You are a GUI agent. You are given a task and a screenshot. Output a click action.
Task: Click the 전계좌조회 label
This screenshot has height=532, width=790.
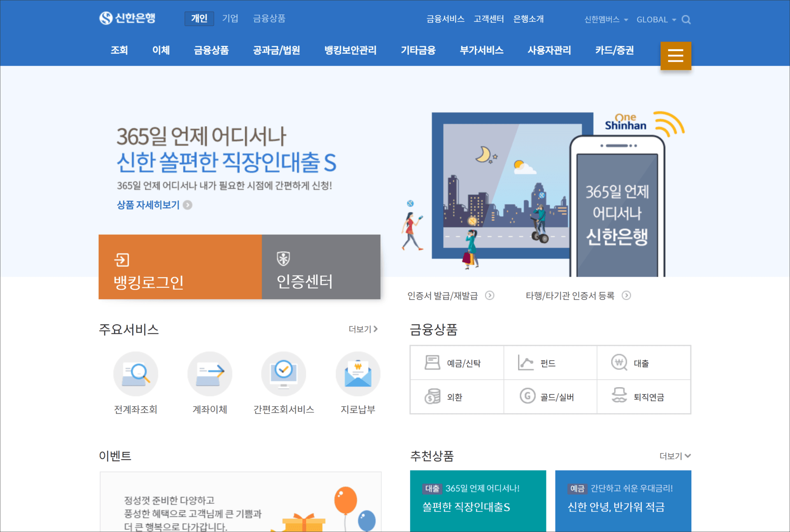pyautogui.click(x=136, y=409)
